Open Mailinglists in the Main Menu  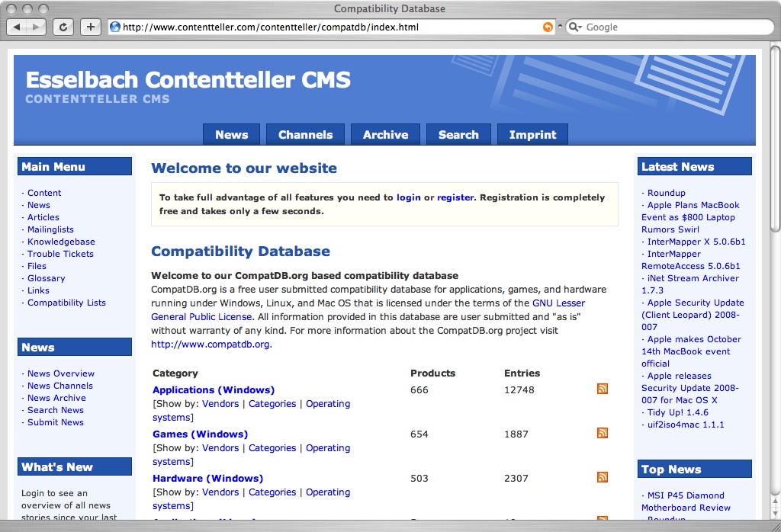(x=50, y=229)
